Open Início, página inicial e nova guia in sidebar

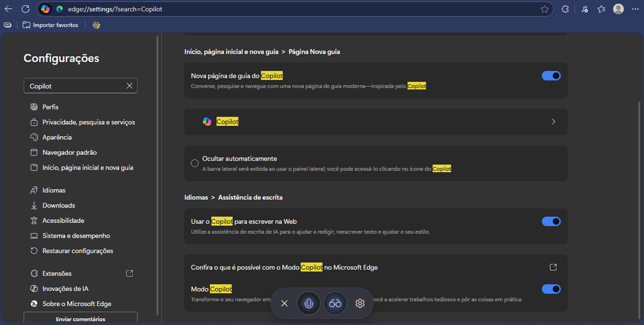pyautogui.click(x=82, y=168)
